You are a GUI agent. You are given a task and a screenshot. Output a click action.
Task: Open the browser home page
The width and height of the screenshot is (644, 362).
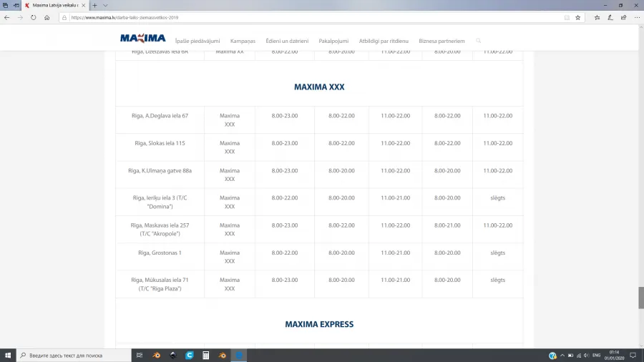[x=47, y=18]
